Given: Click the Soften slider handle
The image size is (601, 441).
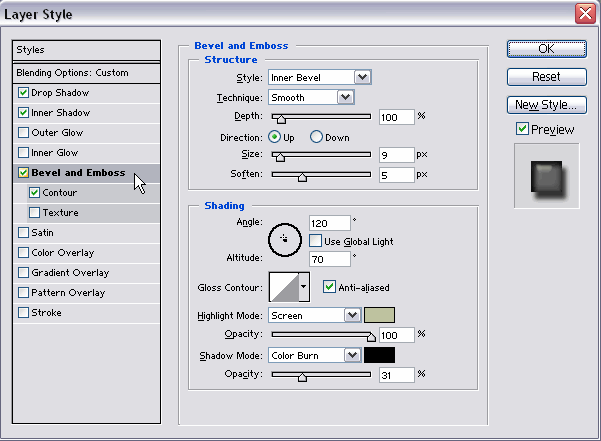Looking at the screenshot, I should pyautogui.click(x=302, y=177).
